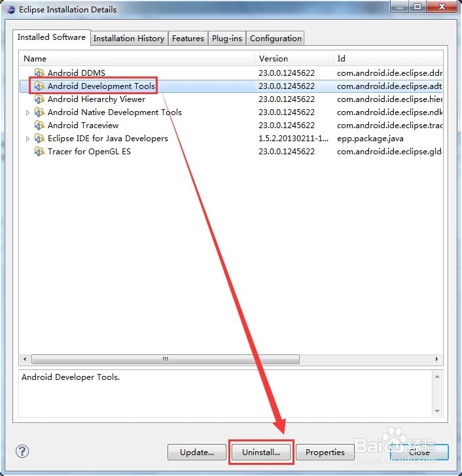Click the Eclipse IDE for Java Developers icon

click(39, 139)
